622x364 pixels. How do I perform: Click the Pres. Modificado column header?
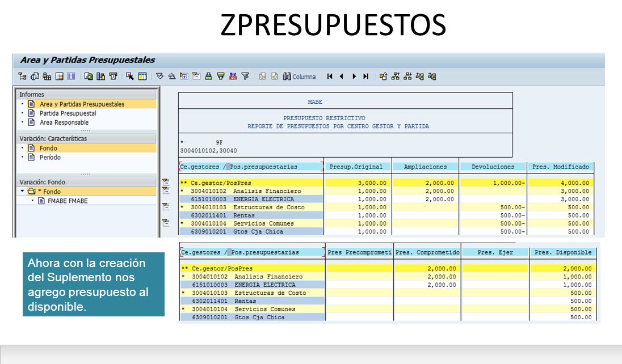pos(561,167)
